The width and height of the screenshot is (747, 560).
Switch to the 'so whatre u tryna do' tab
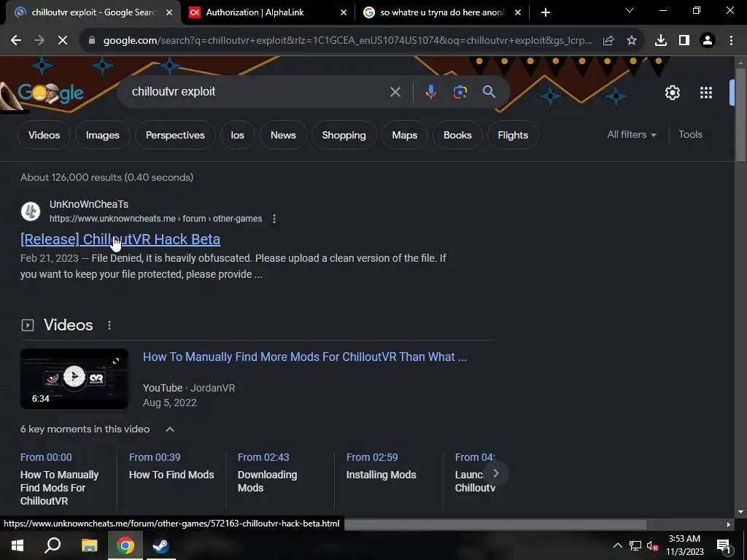(441, 12)
